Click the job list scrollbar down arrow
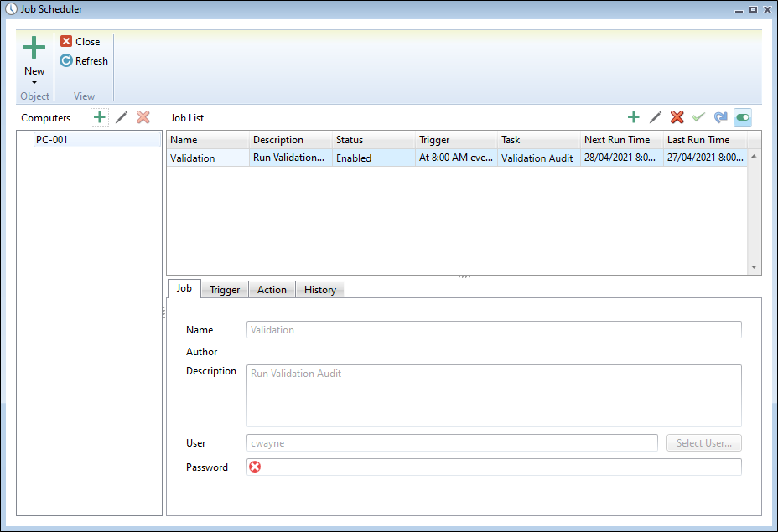The height and width of the screenshot is (532, 778). click(754, 267)
